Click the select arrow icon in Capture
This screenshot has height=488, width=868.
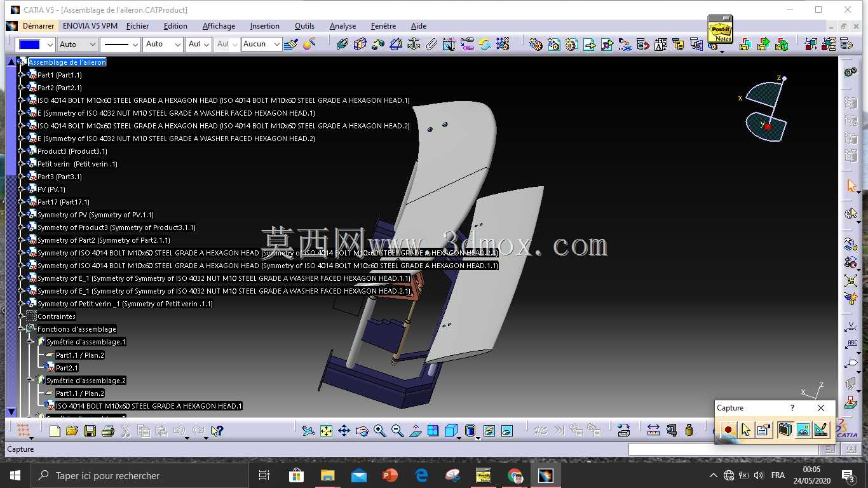tap(746, 430)
